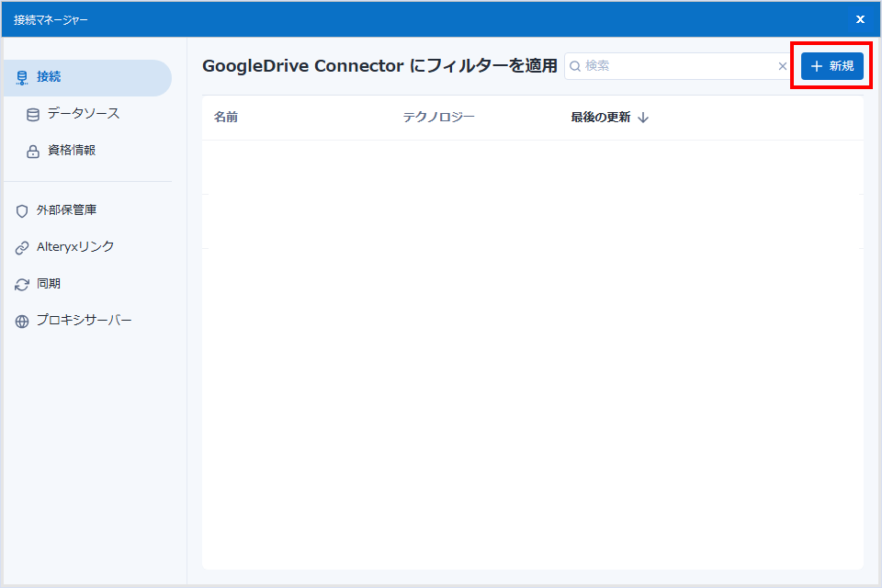Go to the Alteryxリンク text entry

click(75, 247)
